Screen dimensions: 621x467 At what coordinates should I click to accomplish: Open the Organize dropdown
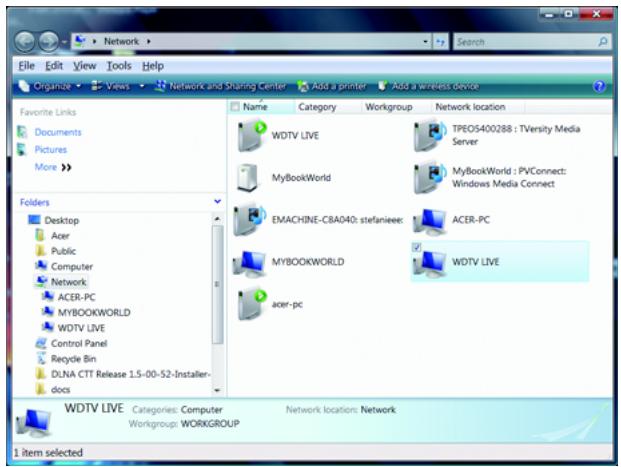[x=50, y=86]
